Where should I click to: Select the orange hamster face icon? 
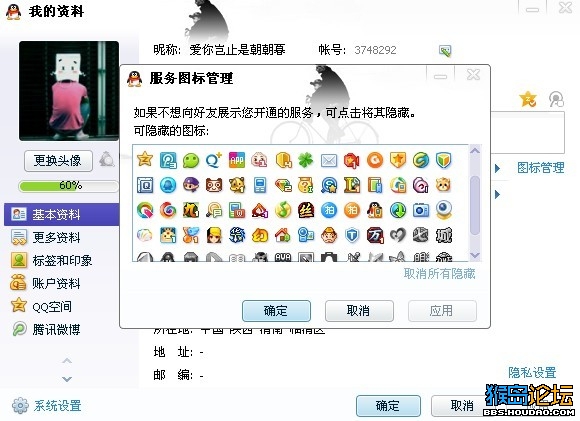444,185
